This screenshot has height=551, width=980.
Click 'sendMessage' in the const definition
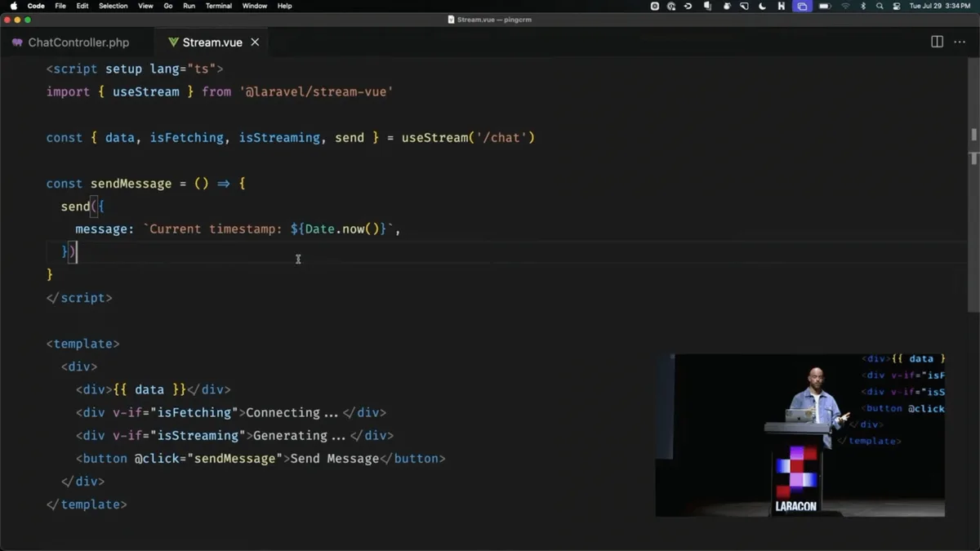coord(131,184)
